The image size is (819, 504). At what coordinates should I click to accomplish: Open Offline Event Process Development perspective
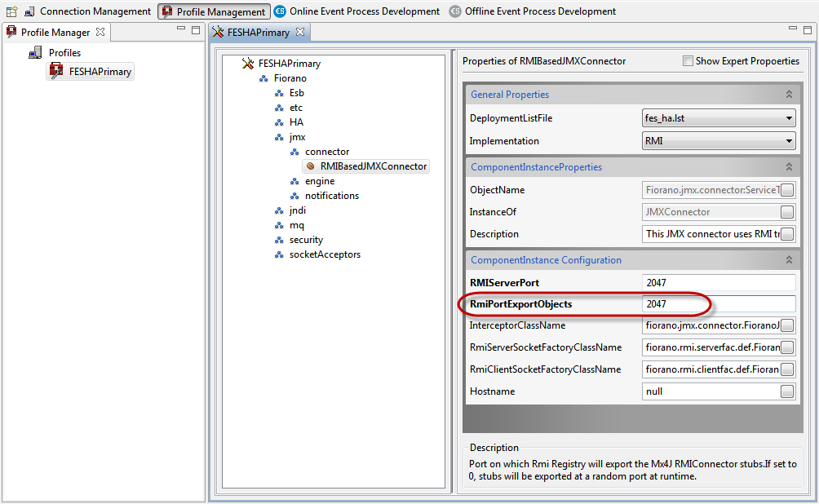(533, 11)
